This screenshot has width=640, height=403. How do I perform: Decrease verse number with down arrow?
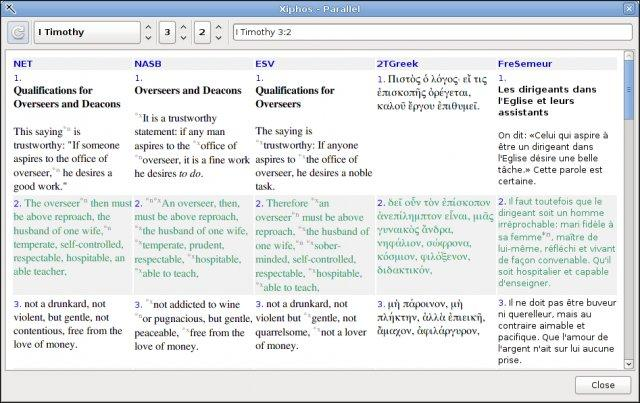219,40
